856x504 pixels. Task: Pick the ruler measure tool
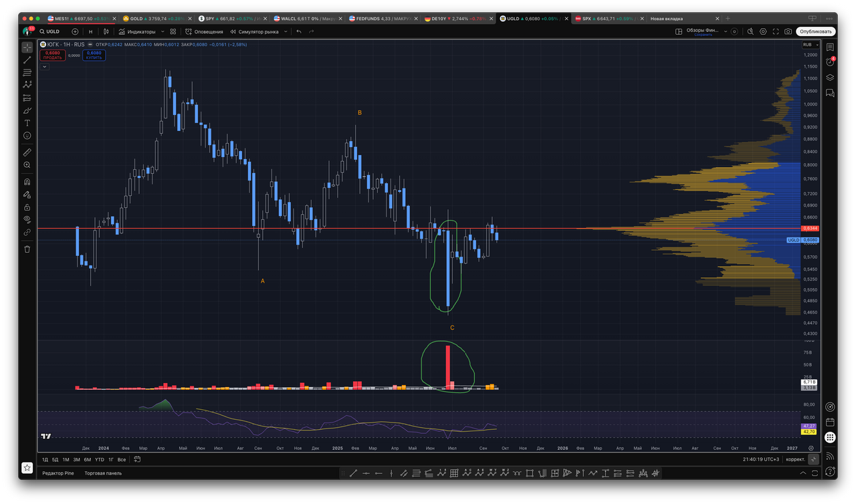[27, 152]
